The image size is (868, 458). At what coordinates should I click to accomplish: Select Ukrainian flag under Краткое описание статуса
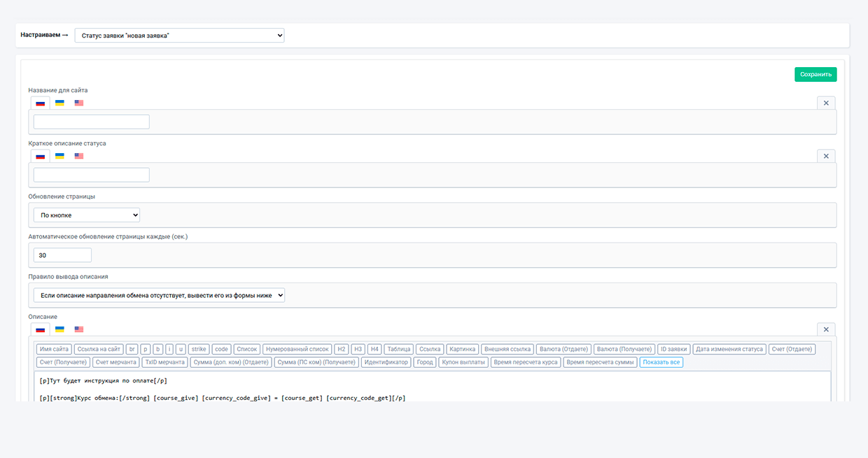tap(59, 156)
